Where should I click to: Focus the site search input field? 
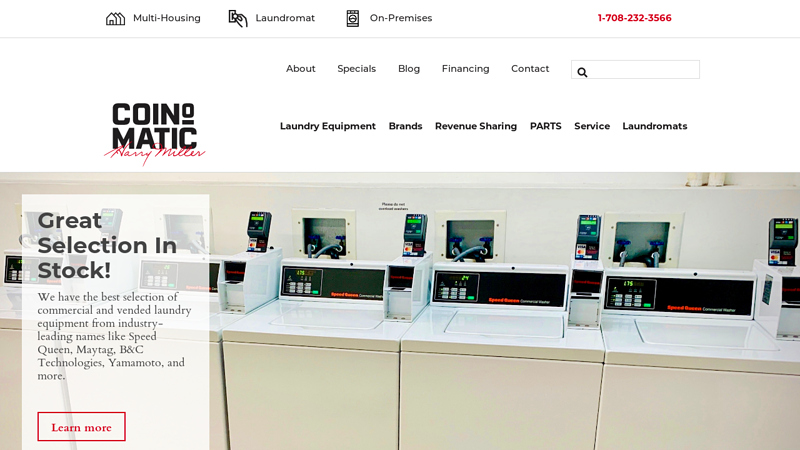coord(643,70)
